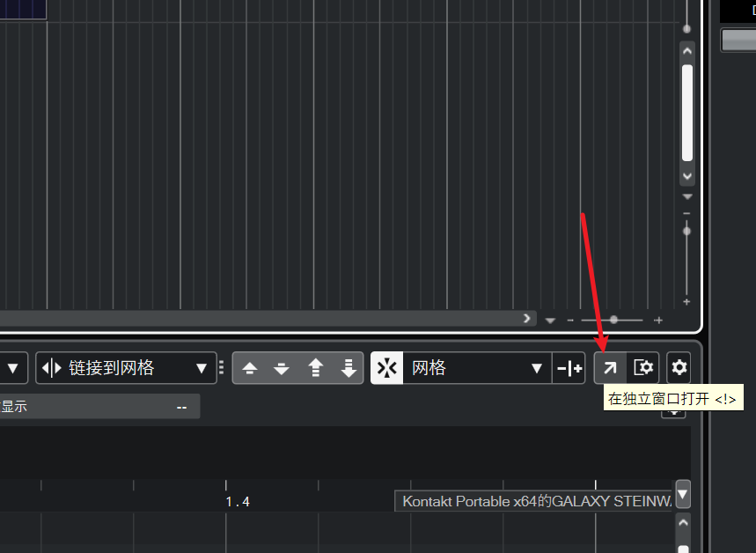Click the vertical scrollbar down arrow
Image resolution: width=756 pixels, height=553 pixels.
[x=687, y=176]
